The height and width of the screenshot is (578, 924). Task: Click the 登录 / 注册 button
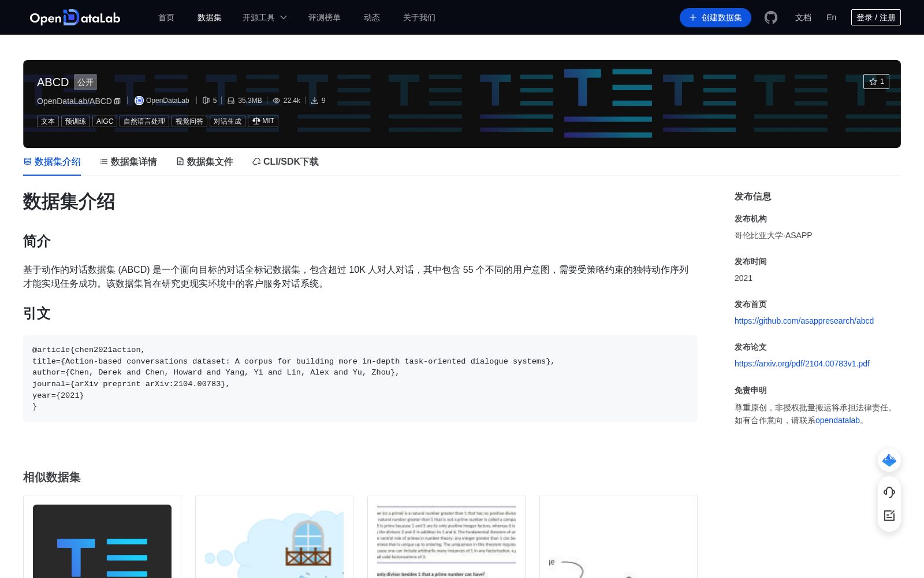[875, 17]
